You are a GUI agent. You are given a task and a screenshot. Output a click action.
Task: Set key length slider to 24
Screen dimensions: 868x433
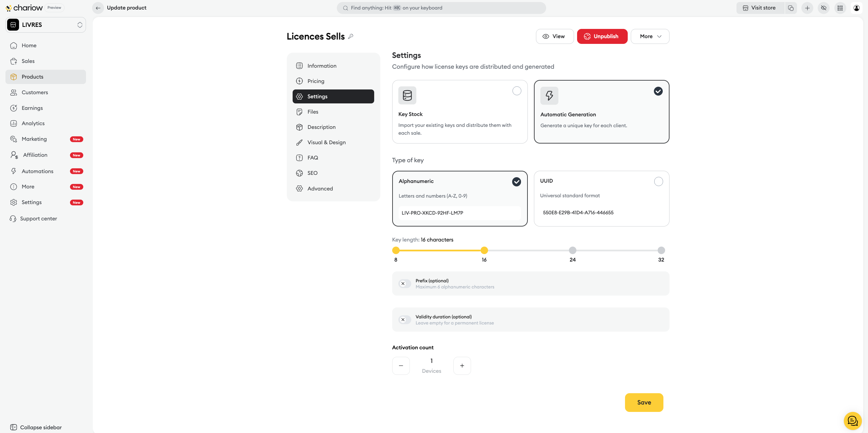(x=572, y=250)
